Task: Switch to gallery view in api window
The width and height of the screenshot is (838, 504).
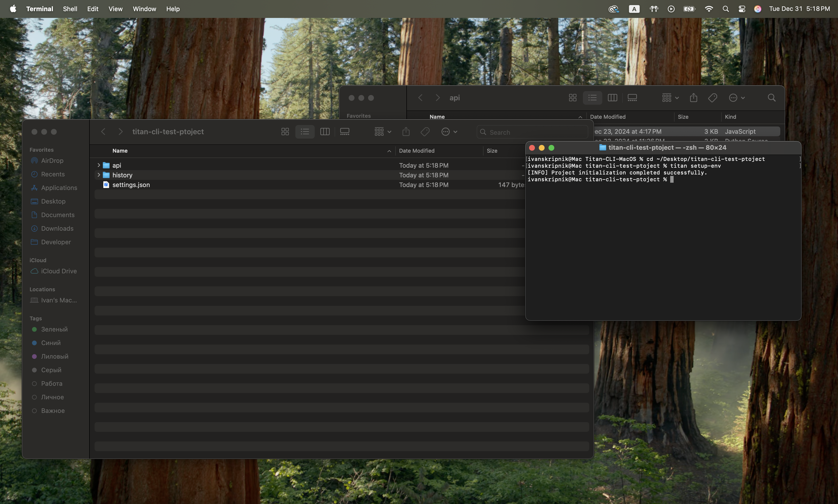Action: pos(632,98)
